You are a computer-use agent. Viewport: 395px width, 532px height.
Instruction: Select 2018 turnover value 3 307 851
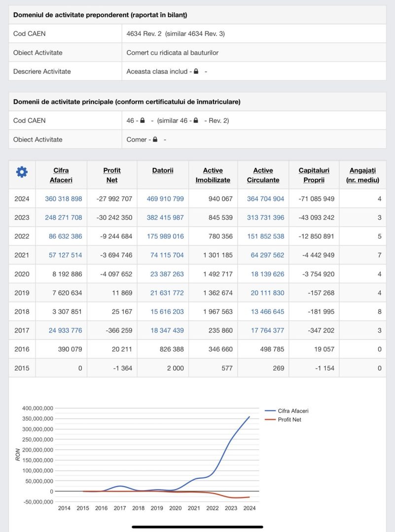(67, 311)
